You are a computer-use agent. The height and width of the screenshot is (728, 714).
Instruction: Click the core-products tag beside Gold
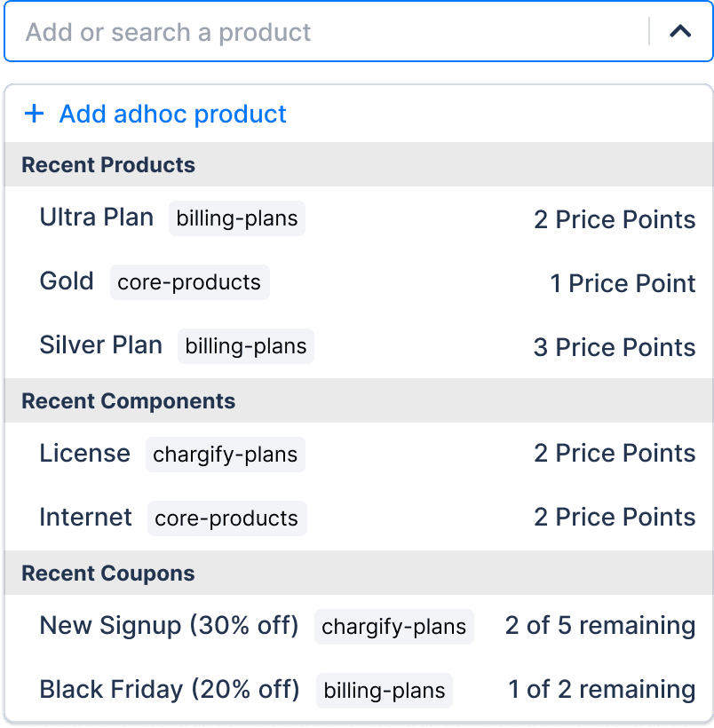pyautogui.click(x=189, y=282)
